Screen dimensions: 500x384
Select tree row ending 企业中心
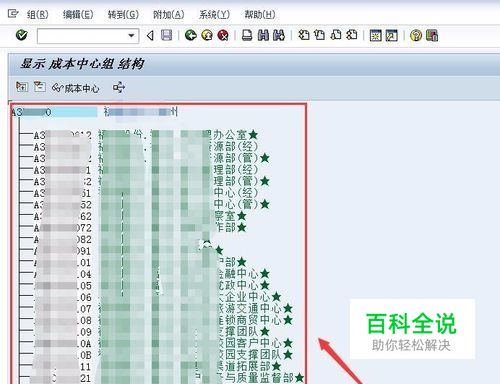pos(157,297)
